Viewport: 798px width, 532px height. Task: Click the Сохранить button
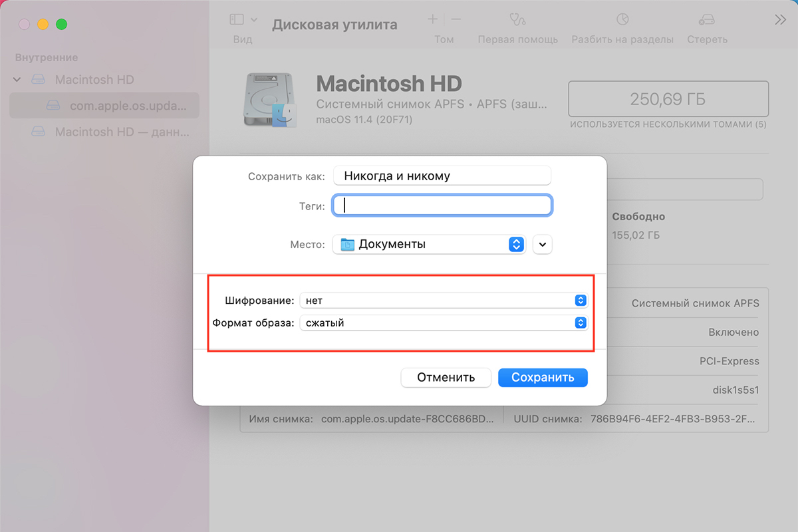click(543, 378)
